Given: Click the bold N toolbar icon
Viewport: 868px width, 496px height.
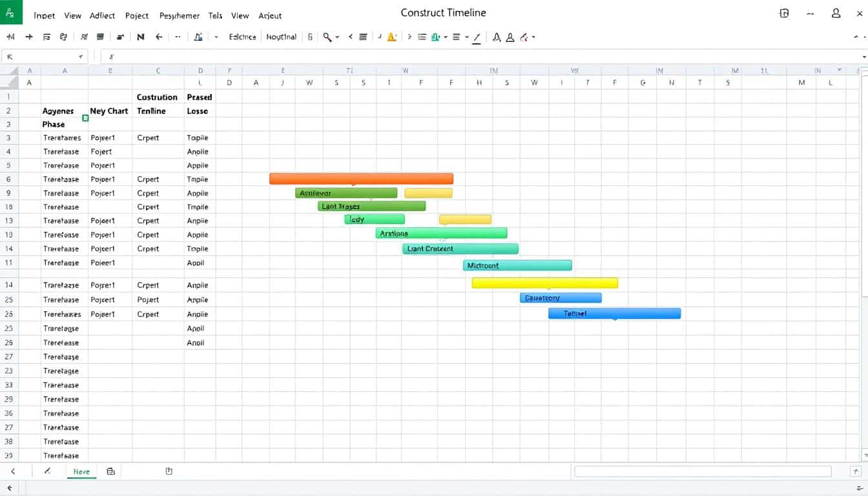Looking at the screenshot, I should (141, 37).
